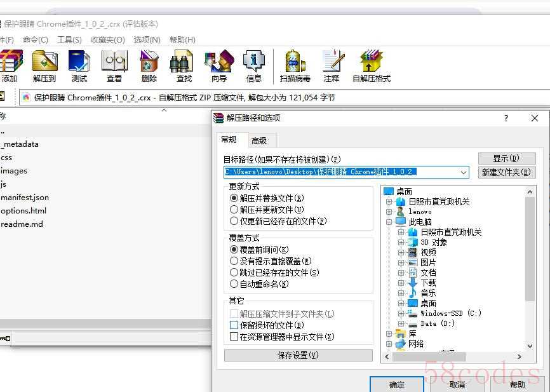The width and height of the screenshot is (550, 392).
Task: Expand the 网络 tree node
Action: (x=389, y=344)
